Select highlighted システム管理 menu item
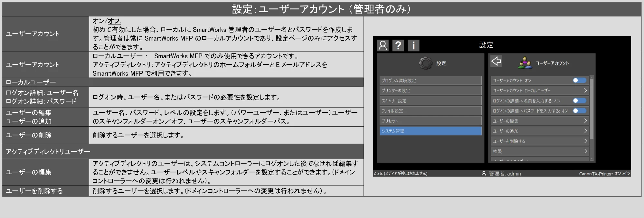 pos(431,131)
